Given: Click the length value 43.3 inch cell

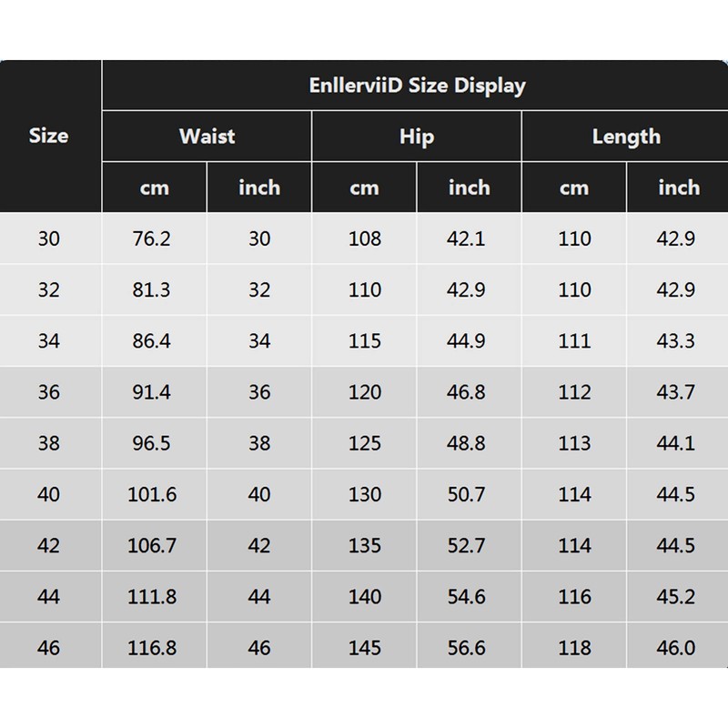Looking at the screenshot, I should pos(676,341).
